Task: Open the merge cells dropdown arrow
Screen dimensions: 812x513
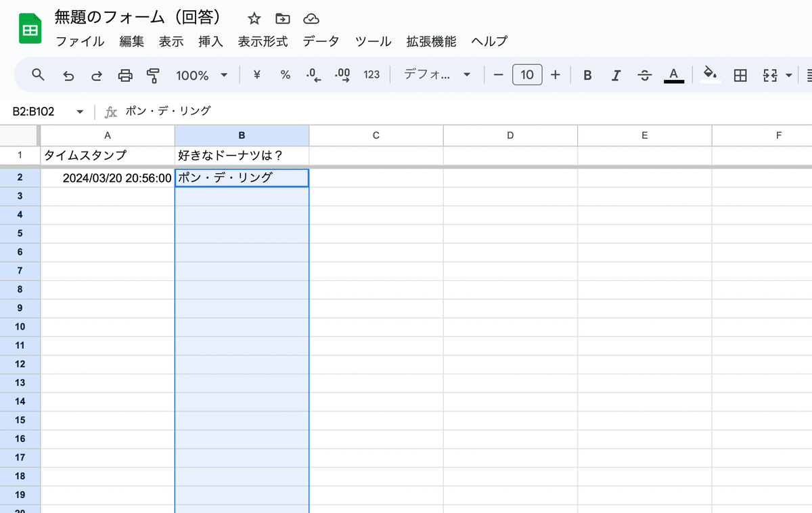Action: tap(789, 76)
